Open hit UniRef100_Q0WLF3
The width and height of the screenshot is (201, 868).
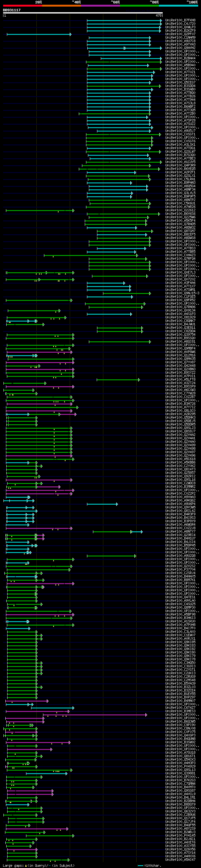[x=180, y=27]
